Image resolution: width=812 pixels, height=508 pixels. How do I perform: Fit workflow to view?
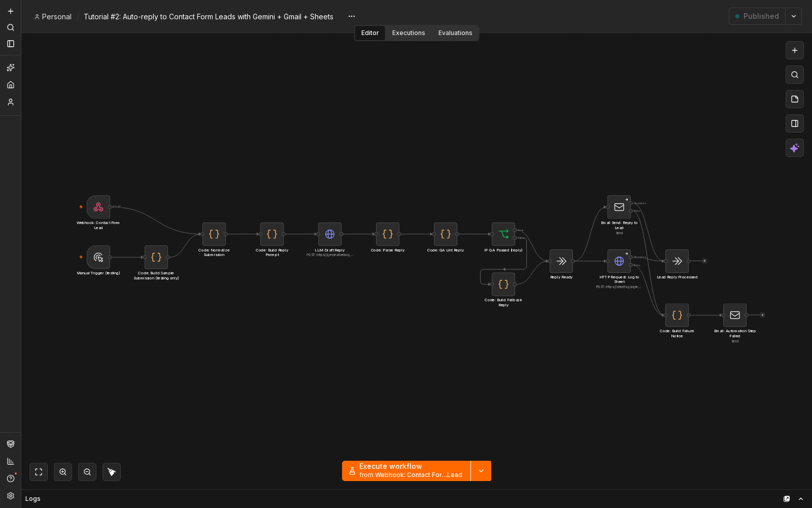pyautogui.click(x=39, y=472)
